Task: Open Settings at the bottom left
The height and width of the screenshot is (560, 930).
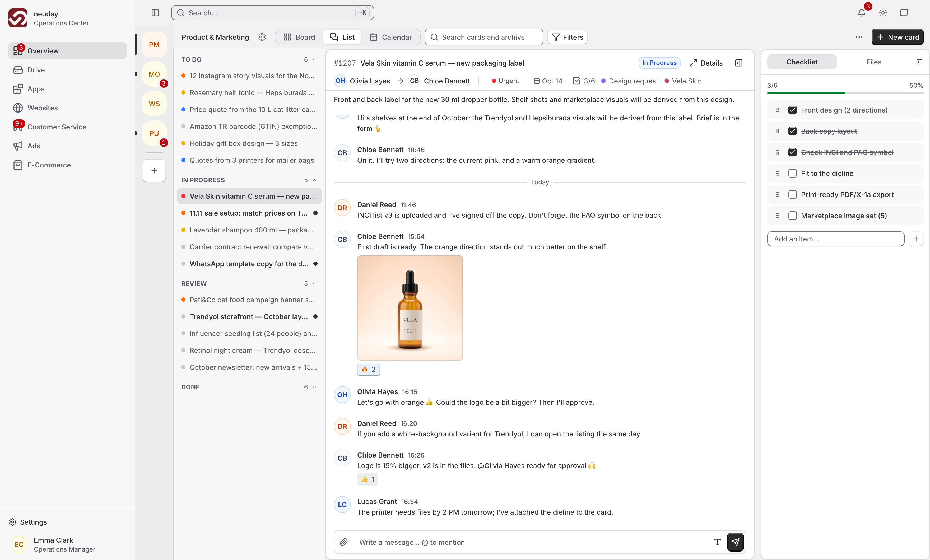Action: coord(28,522)
